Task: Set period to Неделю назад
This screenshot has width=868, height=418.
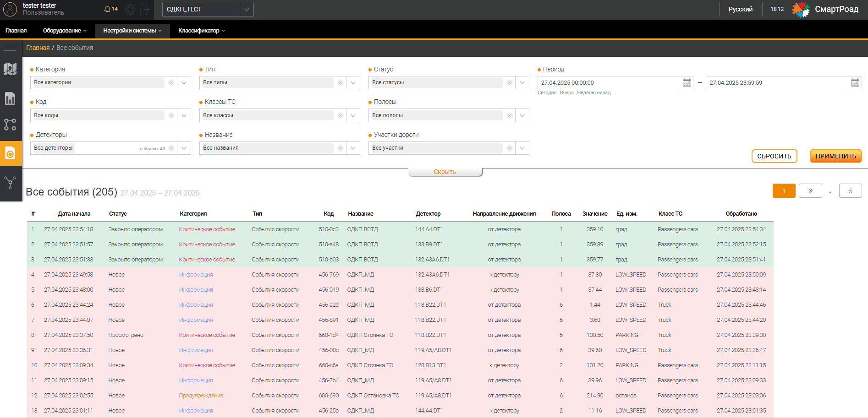Action: point(593,93)
